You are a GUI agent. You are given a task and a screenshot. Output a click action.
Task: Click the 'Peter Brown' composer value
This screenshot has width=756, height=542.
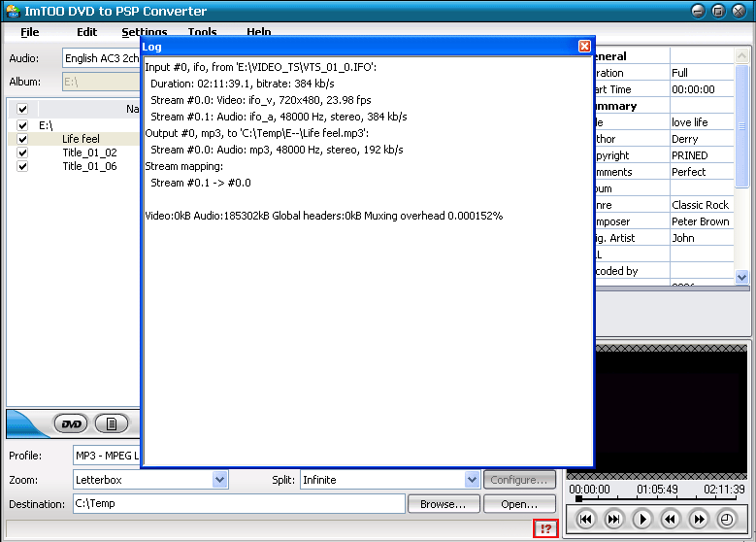coord(700,221)
